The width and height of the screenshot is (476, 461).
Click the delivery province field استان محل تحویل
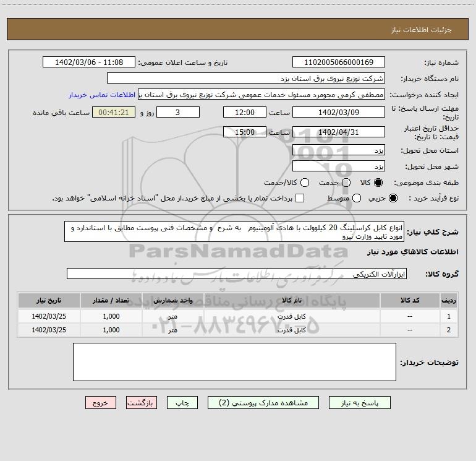[x=339, y=150]
